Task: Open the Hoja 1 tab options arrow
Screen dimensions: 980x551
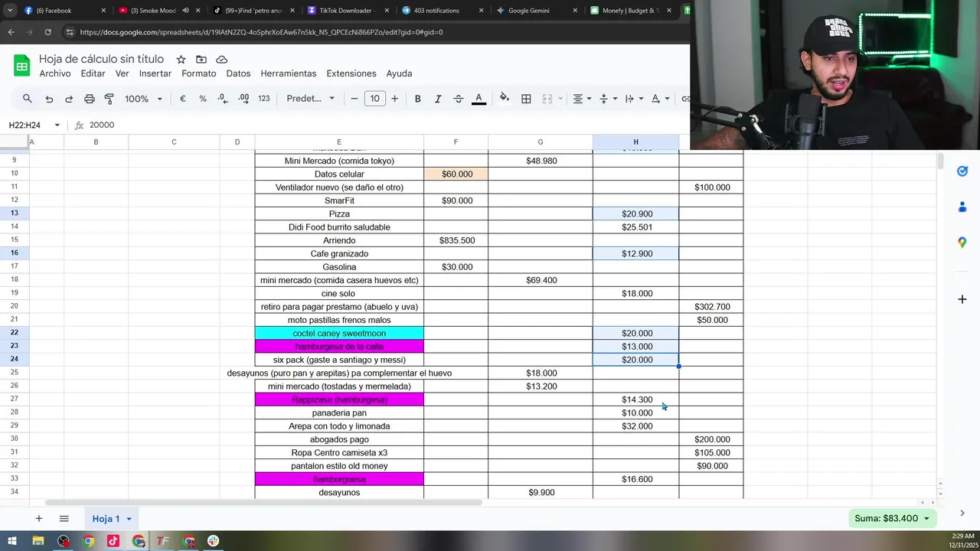Action: 129,519
